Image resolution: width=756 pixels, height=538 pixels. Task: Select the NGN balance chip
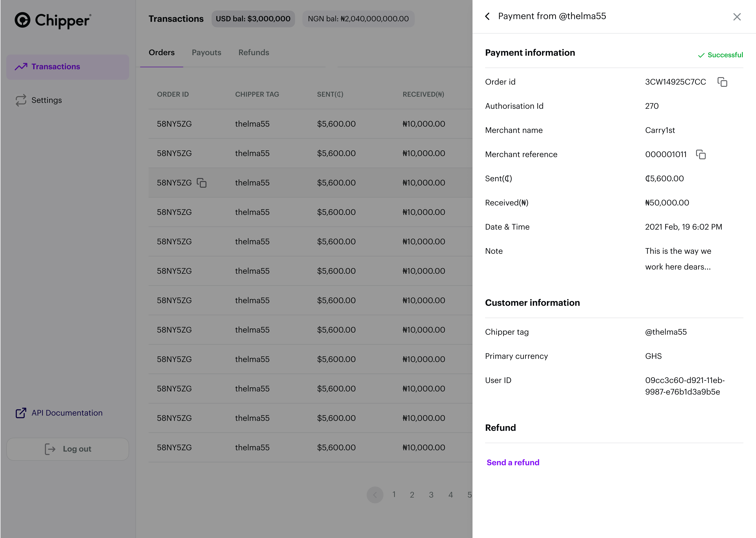click(358, 19)
